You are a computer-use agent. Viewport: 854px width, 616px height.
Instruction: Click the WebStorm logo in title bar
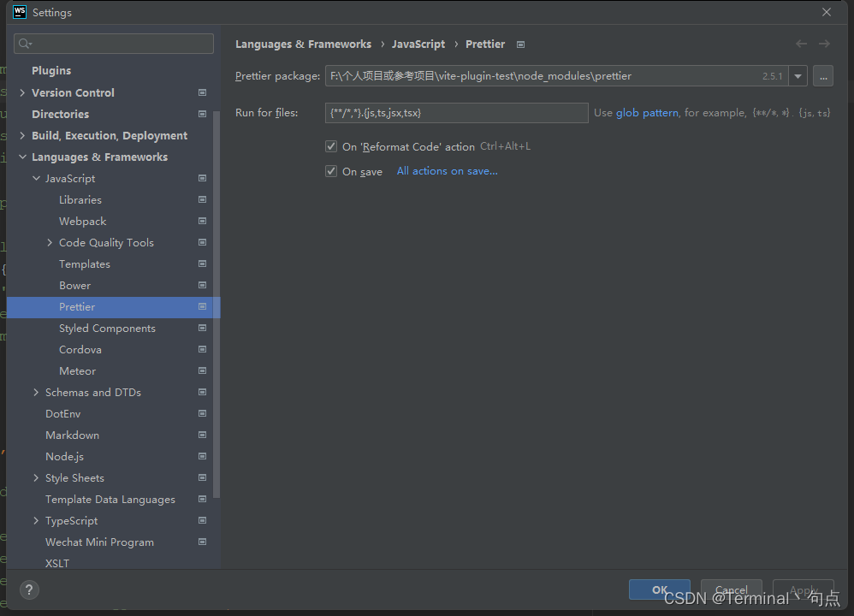pos(19,12)
